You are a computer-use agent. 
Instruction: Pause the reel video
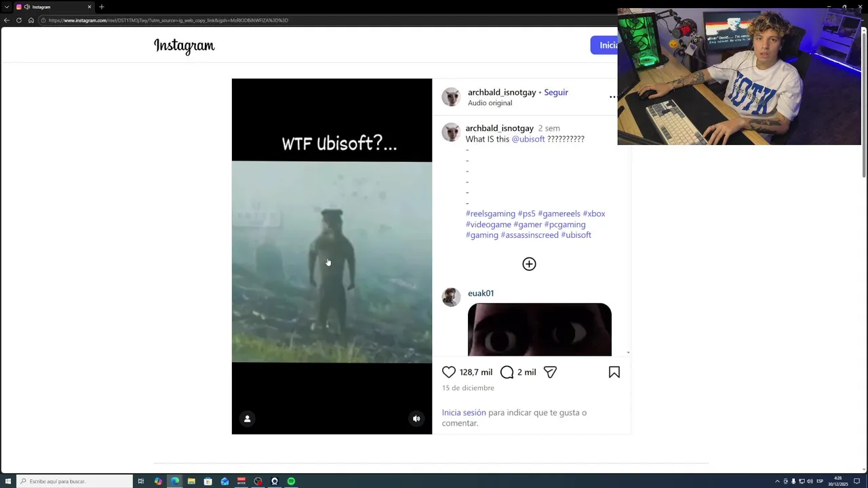[x=332, y=256]
